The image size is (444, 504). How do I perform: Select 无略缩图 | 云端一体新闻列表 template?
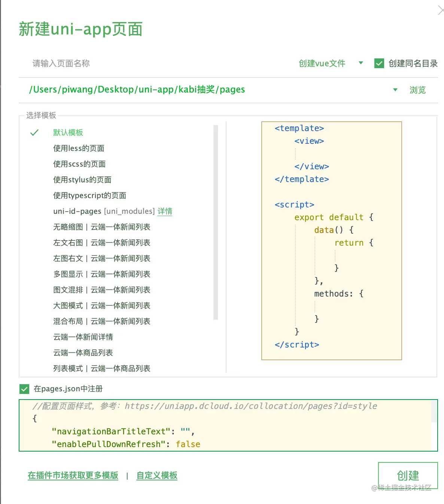coord(102,227)
